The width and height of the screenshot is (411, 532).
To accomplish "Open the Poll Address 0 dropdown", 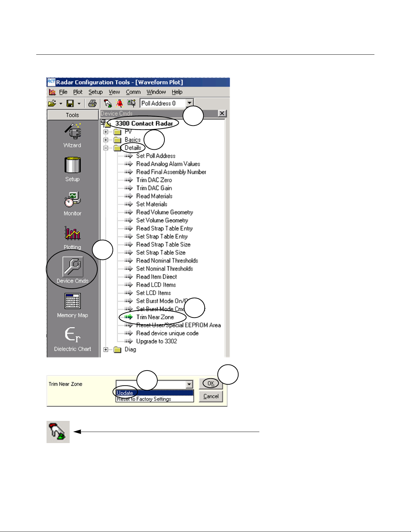I will point(190,103).
